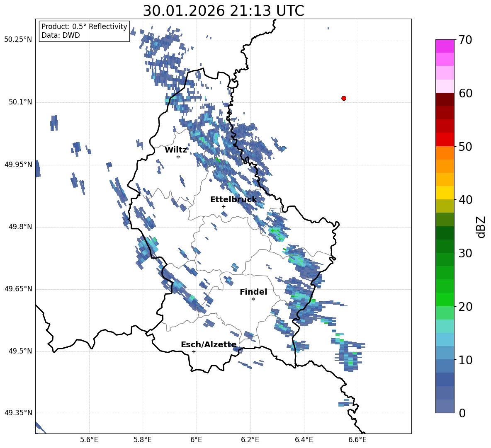
Task: Click the 5.6°E longitude label
Action: click(x=89, y=440)
